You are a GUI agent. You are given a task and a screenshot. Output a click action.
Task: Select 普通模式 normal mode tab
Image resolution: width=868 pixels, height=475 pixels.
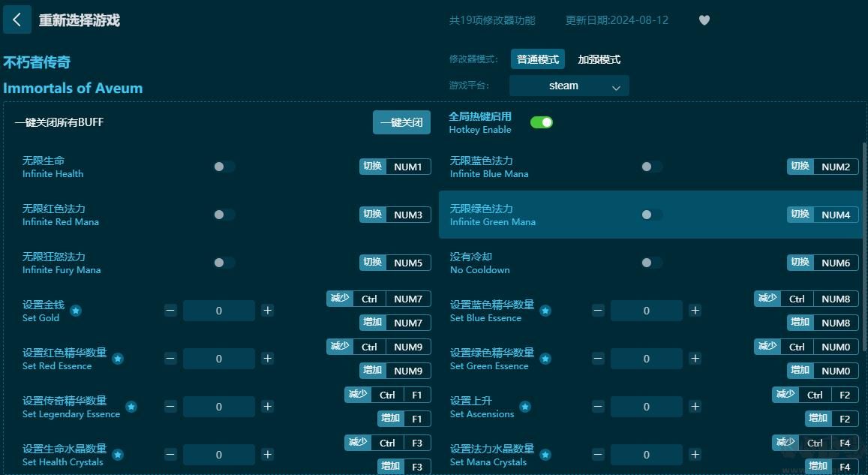537,59
